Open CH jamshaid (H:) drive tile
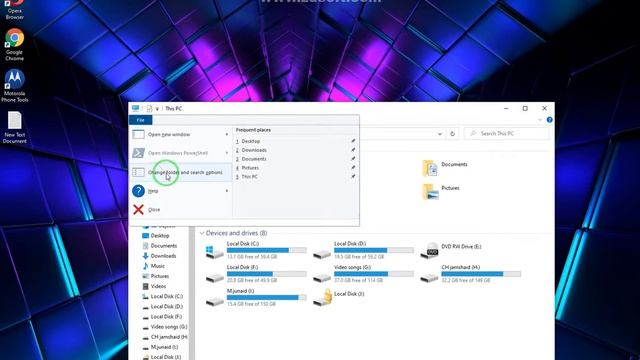The image size is (640, 360). [x=470, y=273]
